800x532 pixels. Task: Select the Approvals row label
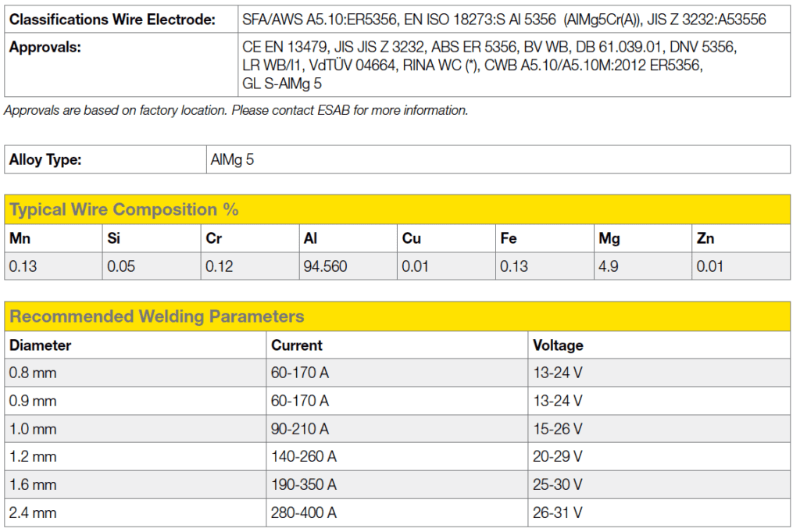pos(44,47)
